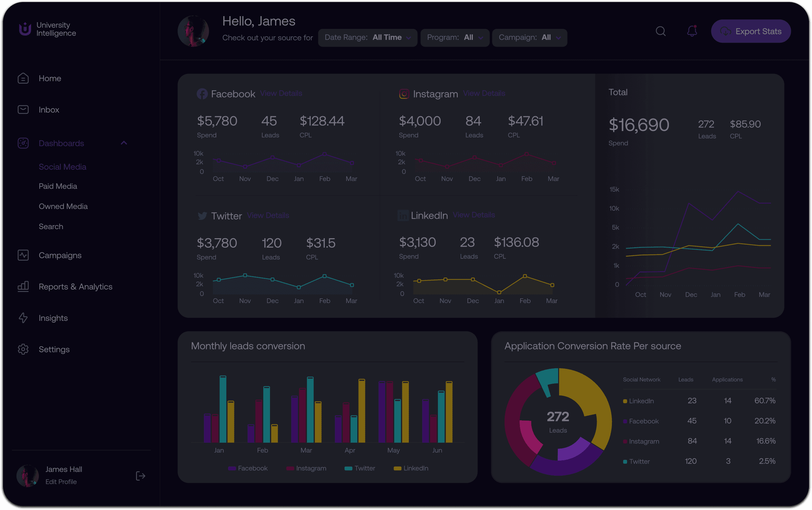Screen dimensions: 812x510
Task: Click the May label in monthly leads chart
Action: pyautogui.click(x=393, y=450)
